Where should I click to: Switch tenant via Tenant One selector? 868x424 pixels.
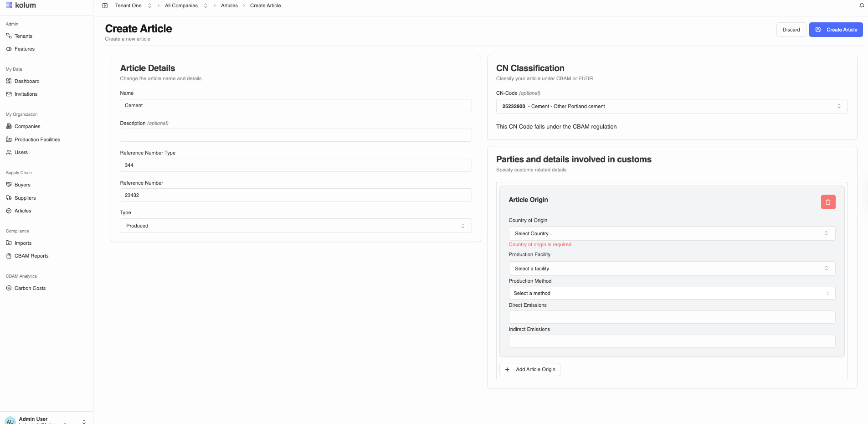coord(133,5)
